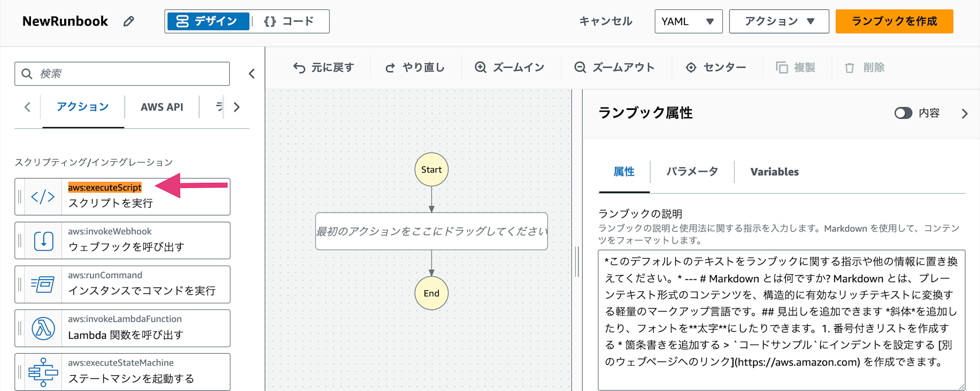
Task: Click the センター toolbar button
Action: click(x=716, y=67)
